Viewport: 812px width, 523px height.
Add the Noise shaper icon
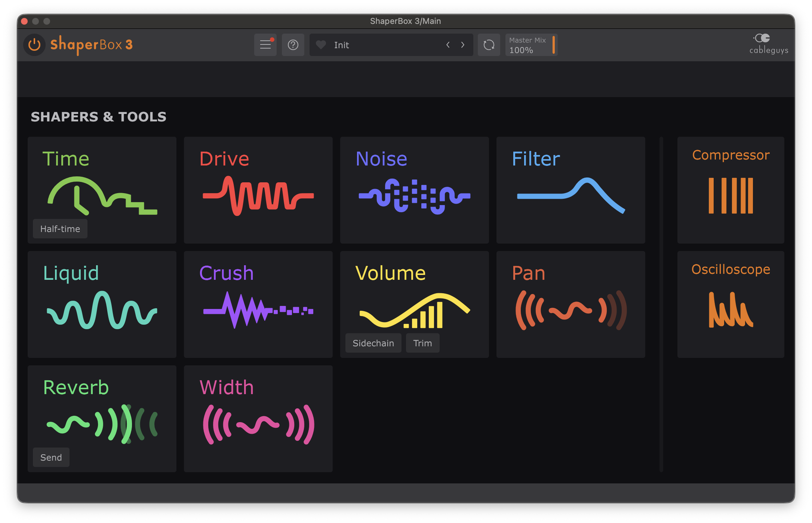tap(415, 196)
